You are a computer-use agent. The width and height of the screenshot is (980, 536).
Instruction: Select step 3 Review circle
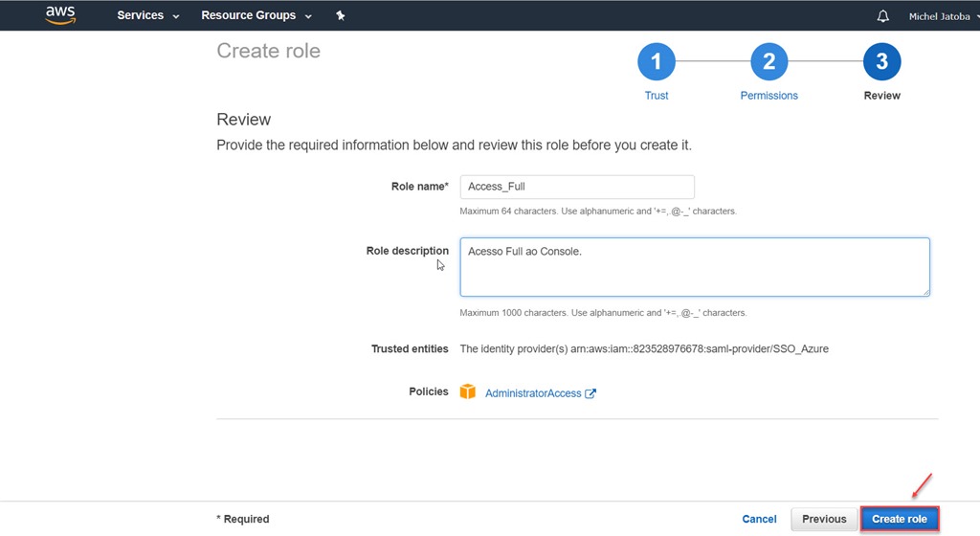881,61
